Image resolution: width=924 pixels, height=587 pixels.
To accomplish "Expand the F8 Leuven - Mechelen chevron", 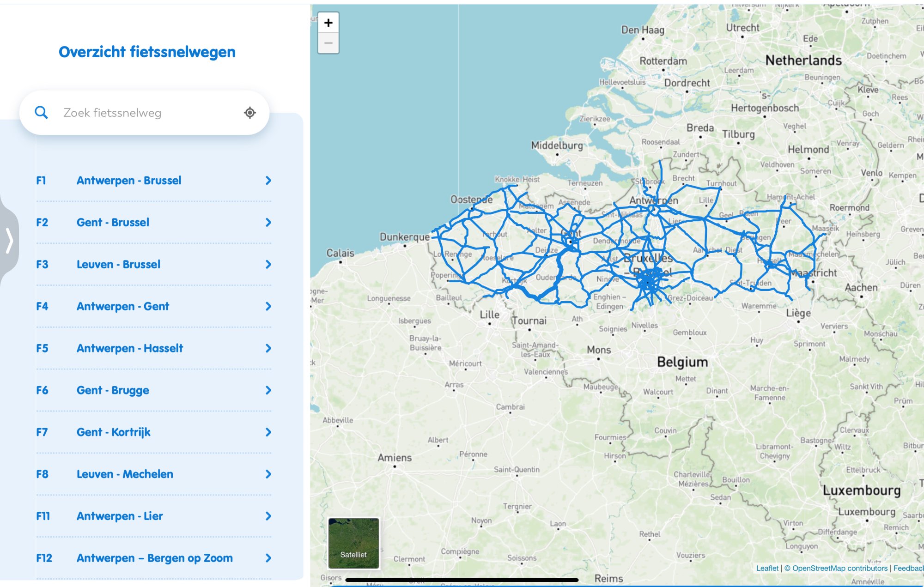I will click(x=268, y=474).
